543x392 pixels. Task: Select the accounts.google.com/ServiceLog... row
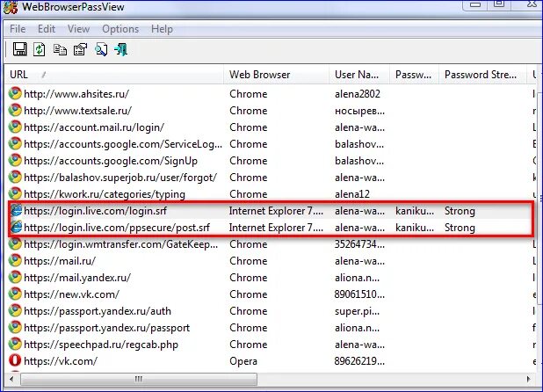click(271, 144)
